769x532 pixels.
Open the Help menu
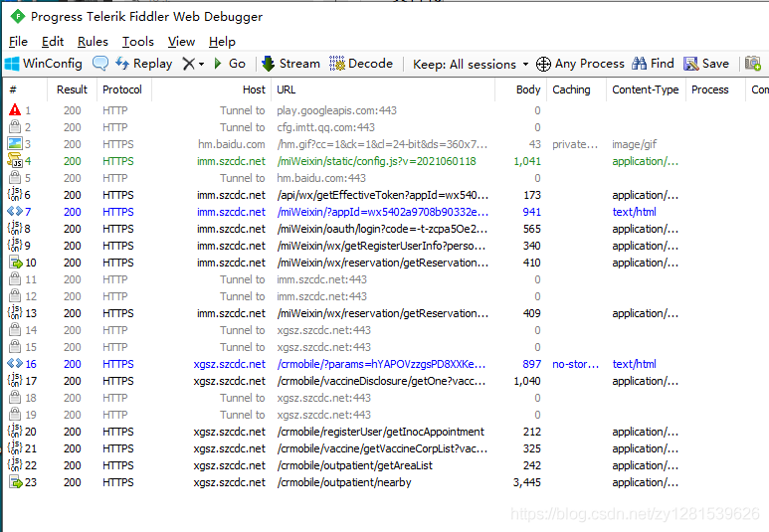[x=222, y=42]
